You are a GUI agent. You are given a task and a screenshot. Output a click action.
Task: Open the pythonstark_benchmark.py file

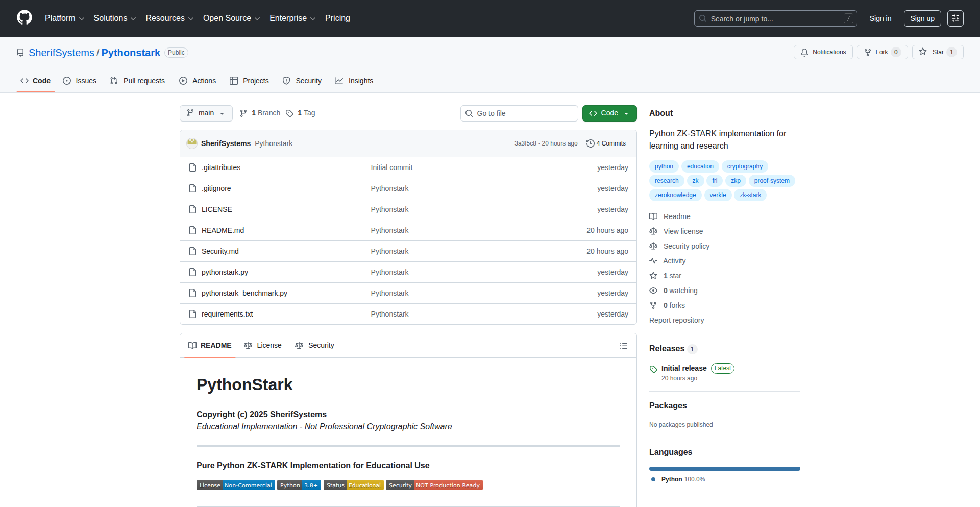pos(244,293)
